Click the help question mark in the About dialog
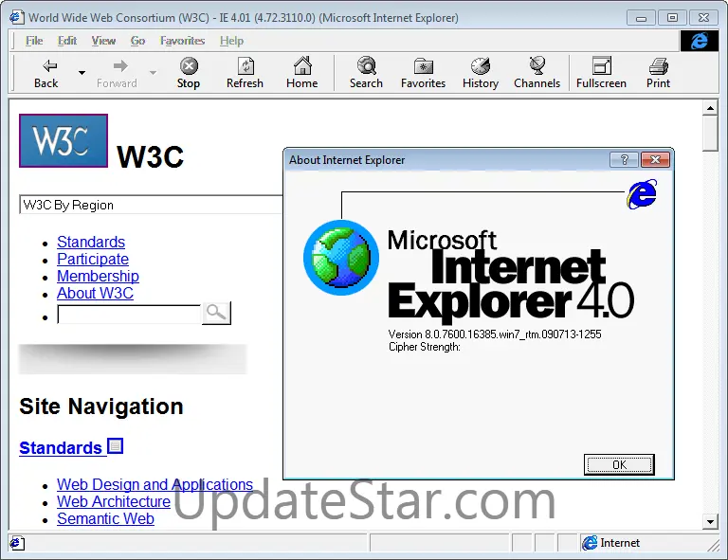This screenshot has height=560, width=728. pos(625,159)
